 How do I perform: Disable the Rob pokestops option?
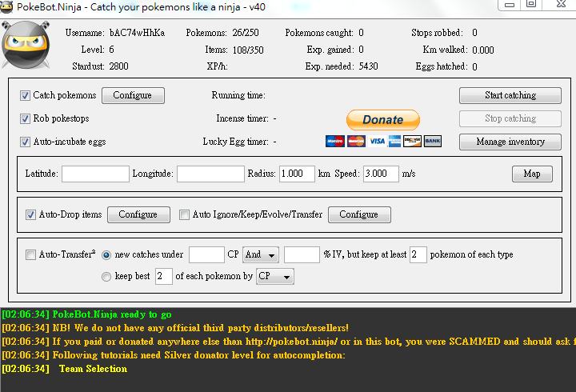[x=26, y=118]
